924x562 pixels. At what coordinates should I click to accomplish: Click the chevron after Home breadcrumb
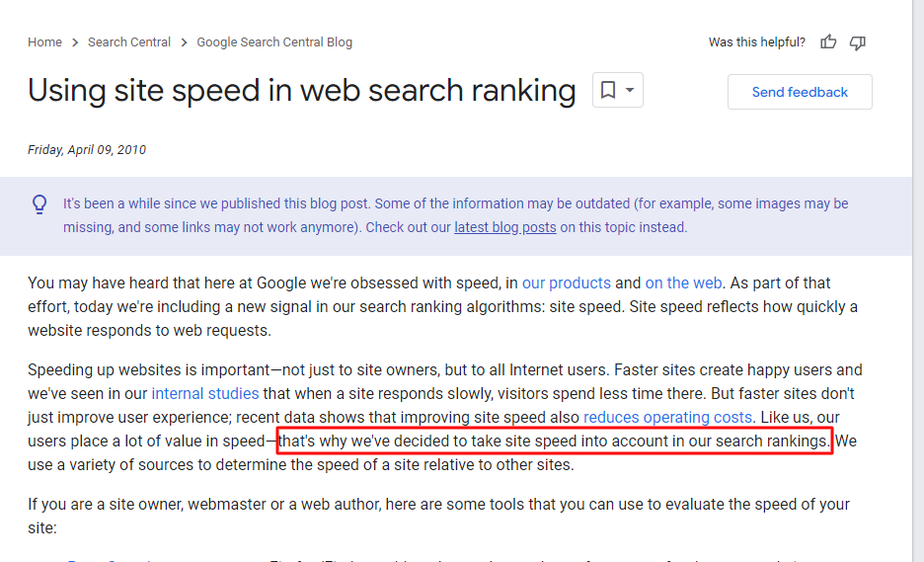pos(75,42)
